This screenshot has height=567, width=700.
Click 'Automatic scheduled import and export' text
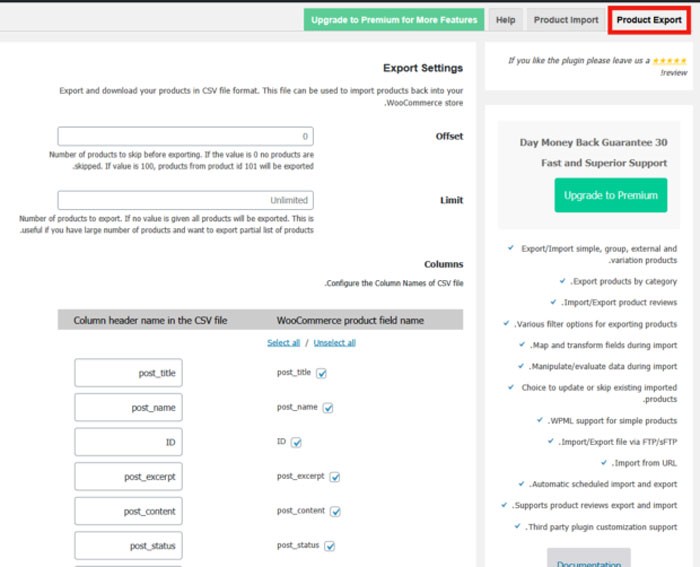(x=603, y=484)
